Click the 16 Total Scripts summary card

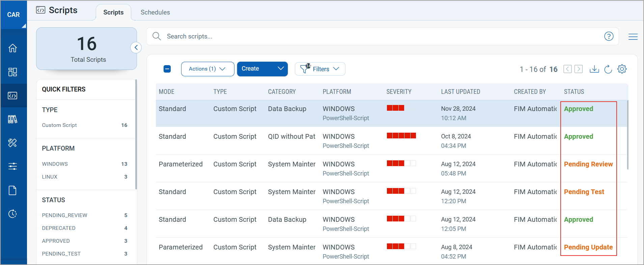(x=87, y=49)
